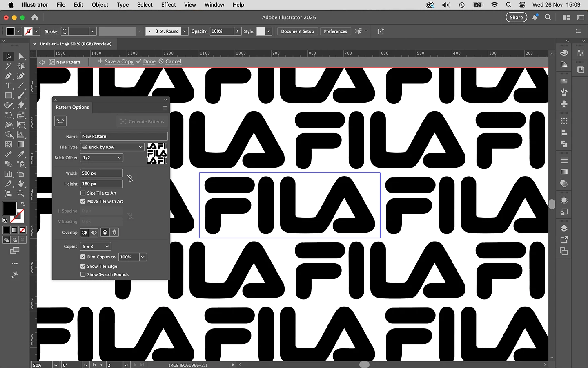Expand the Opacity flyout arrow
This screenshot has height=368, width=588.
(x=237, y=31)
